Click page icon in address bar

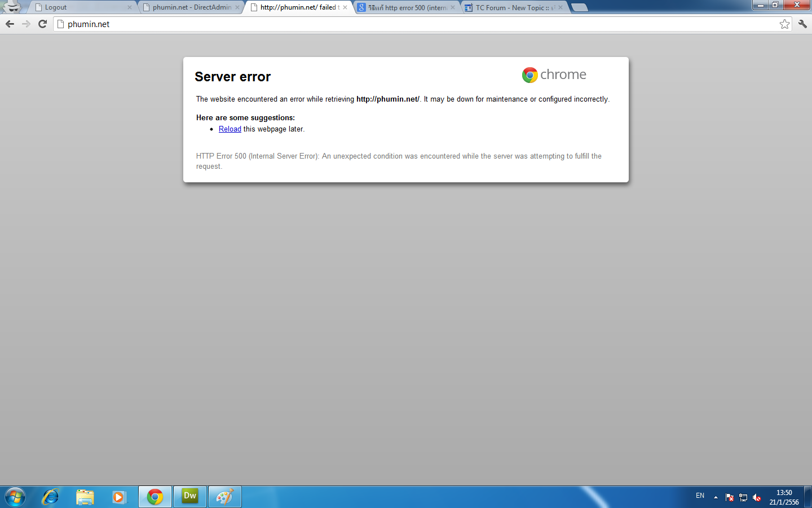61,24
